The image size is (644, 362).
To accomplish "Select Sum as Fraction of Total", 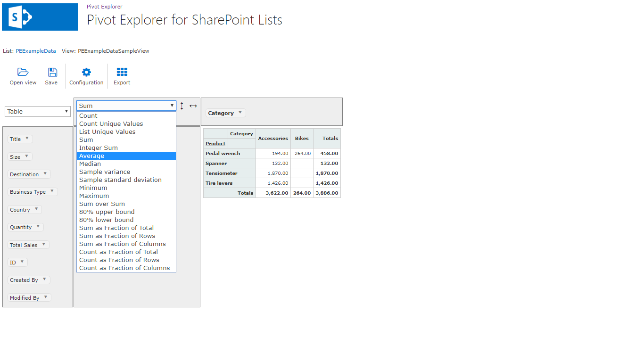I will point(126,228).
